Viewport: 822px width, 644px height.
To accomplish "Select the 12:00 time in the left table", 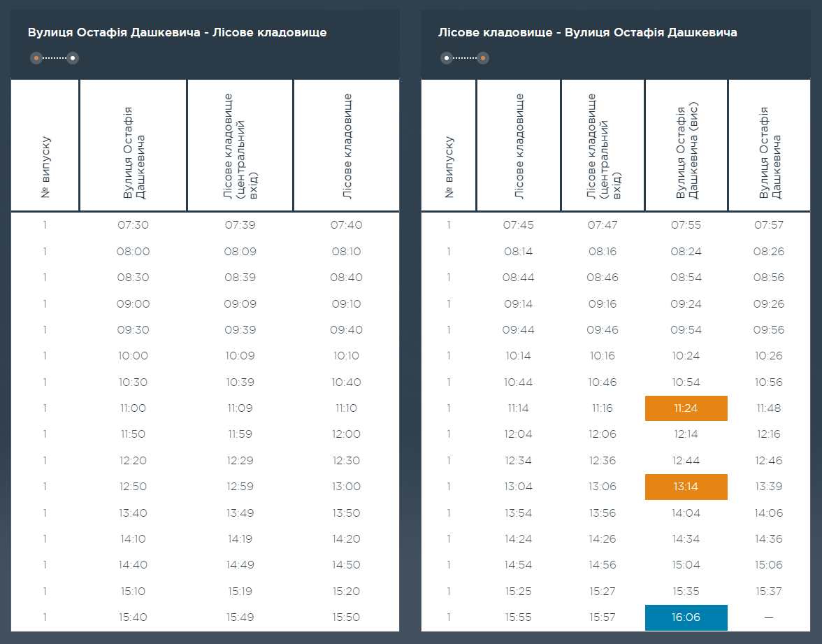I will (346, 434).
